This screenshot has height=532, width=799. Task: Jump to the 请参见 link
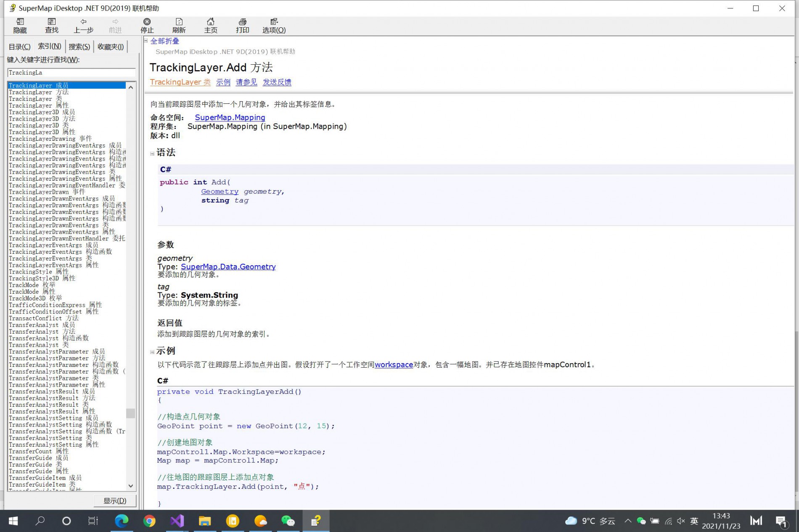pyautogui.click(x=246, y=82)
